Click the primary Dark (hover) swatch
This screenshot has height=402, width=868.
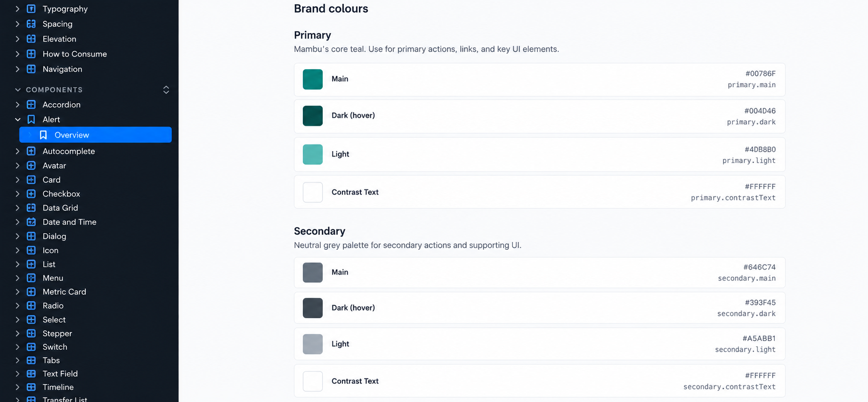[313, 116]
